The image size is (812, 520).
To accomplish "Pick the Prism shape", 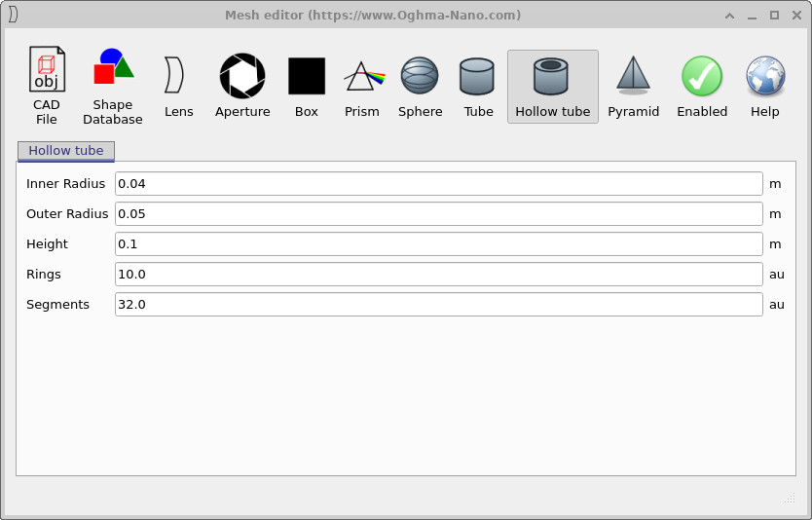I will point(362,86).
